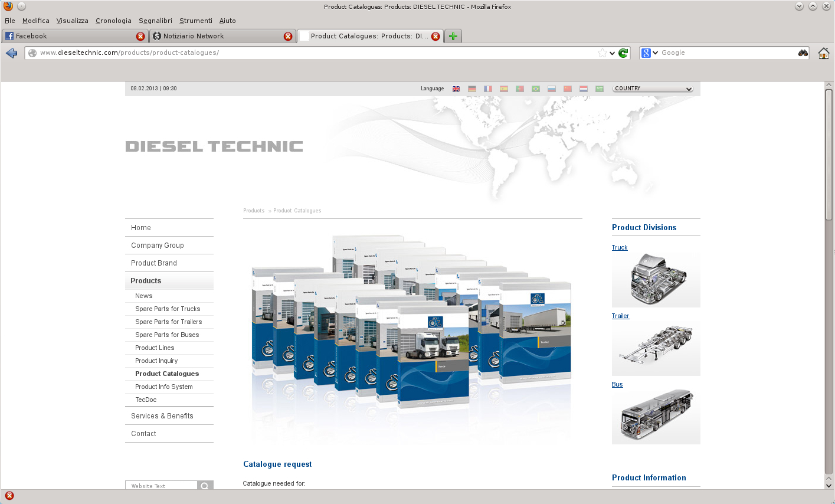Screen dimensions: 835x504
Task: Click the DIESEL TECHNIC logo
Action: pos(214,146)
